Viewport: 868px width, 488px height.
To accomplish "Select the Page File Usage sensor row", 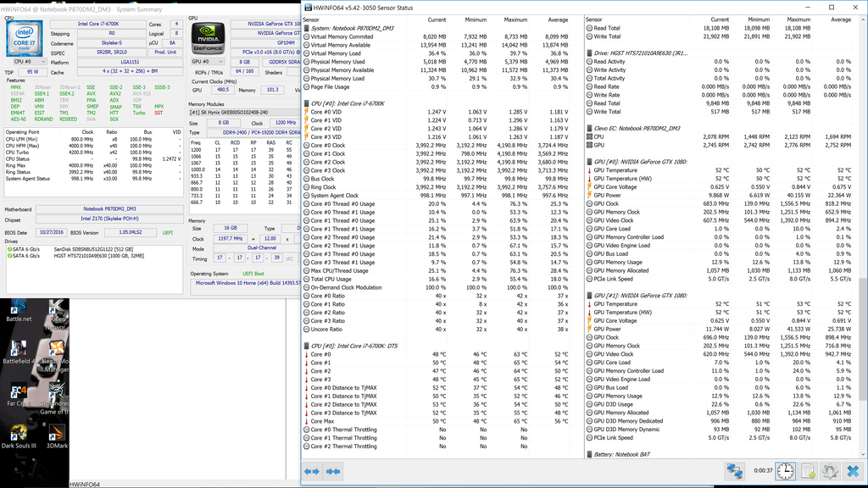I will click(437, 87).
